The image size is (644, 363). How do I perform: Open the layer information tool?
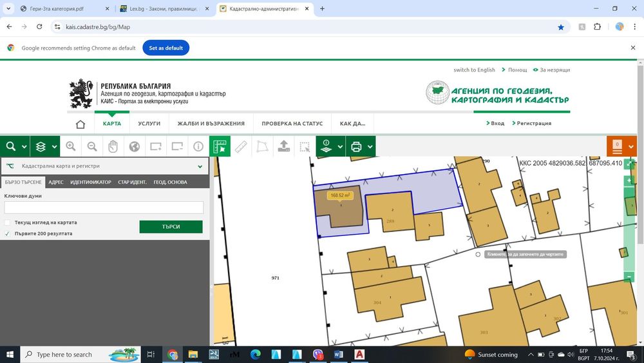pyautogui.click(x=326, y=146)
